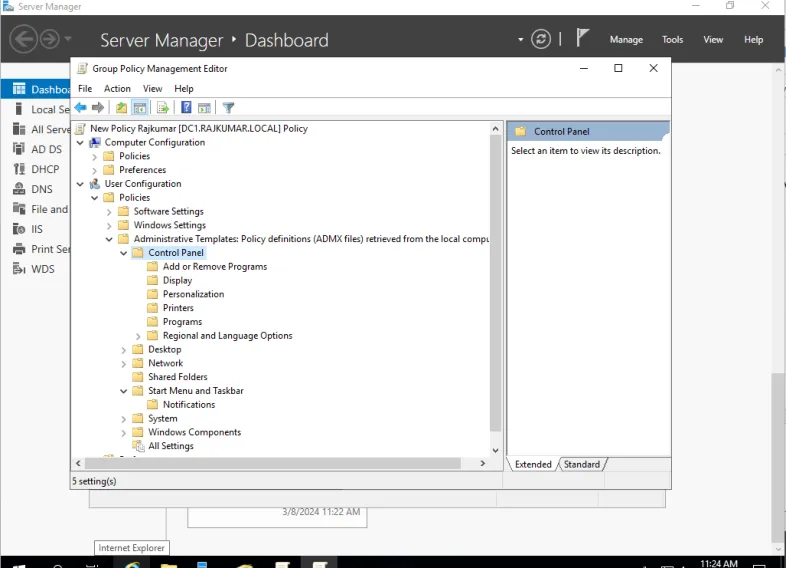Screen dimensions: 786x568
Task: Open Server Manager Tools menu
Action: (672, 40)
